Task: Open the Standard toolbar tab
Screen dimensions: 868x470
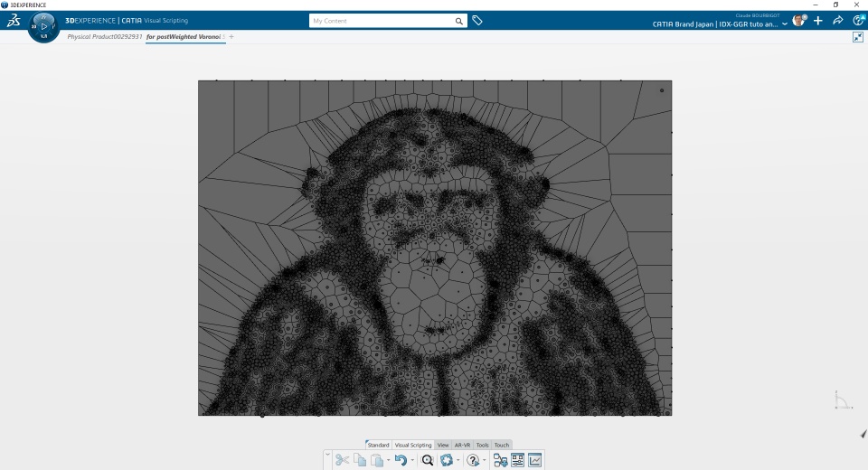Action: point(378,445)
